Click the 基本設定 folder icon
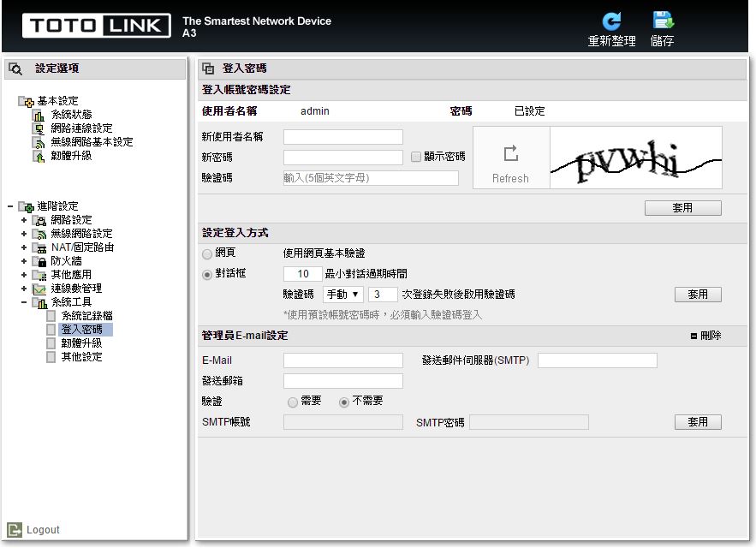This screenshot has height=548, width=756. pyautogui.click(x=27, y=101)
